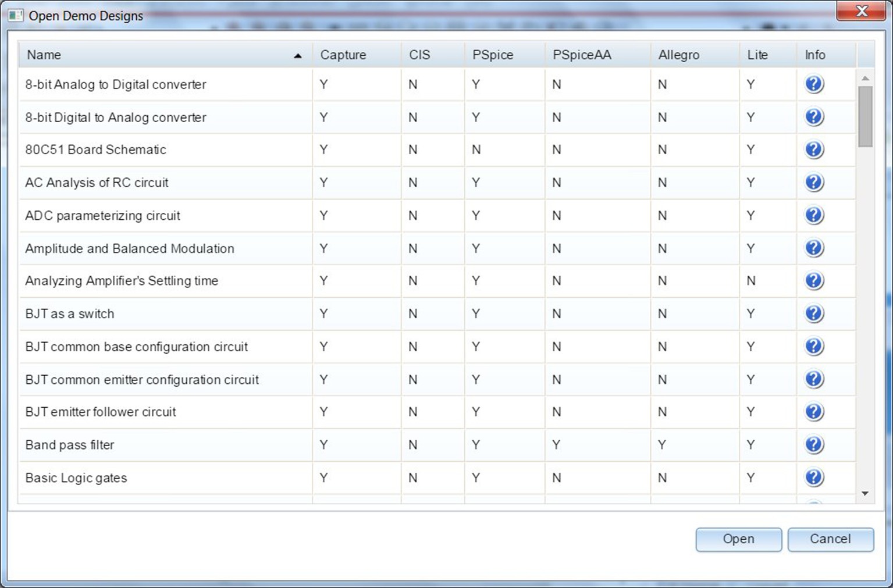Screen dimensions: 893x588
Task: Click the Name column sort arrow
Action: click(298, 56)
